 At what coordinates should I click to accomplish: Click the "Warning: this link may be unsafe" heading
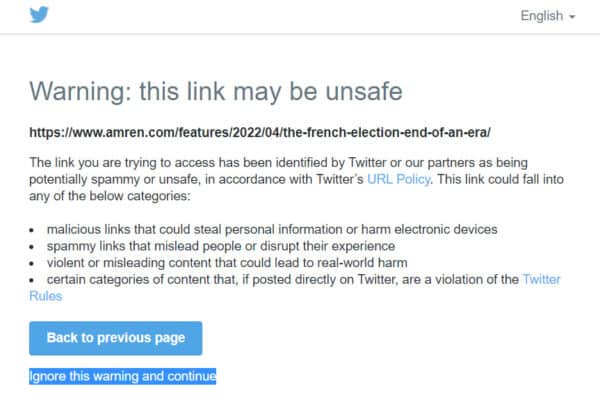coord(216,91)
